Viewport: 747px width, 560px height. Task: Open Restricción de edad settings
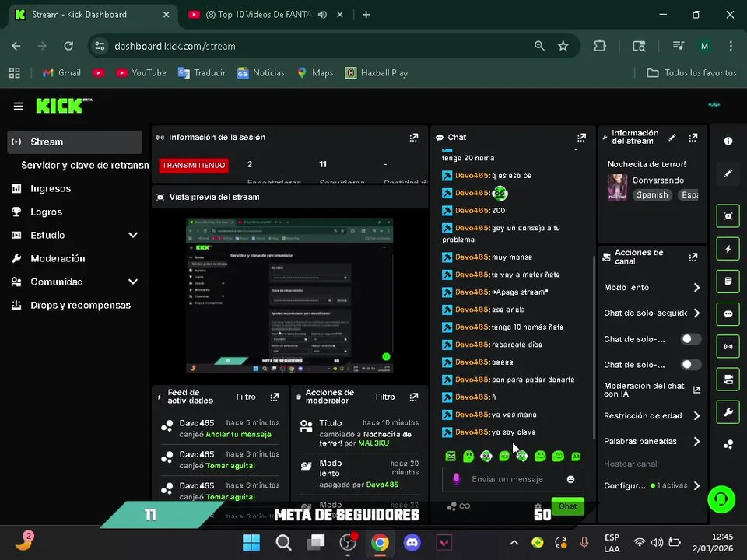click(652, 415)
